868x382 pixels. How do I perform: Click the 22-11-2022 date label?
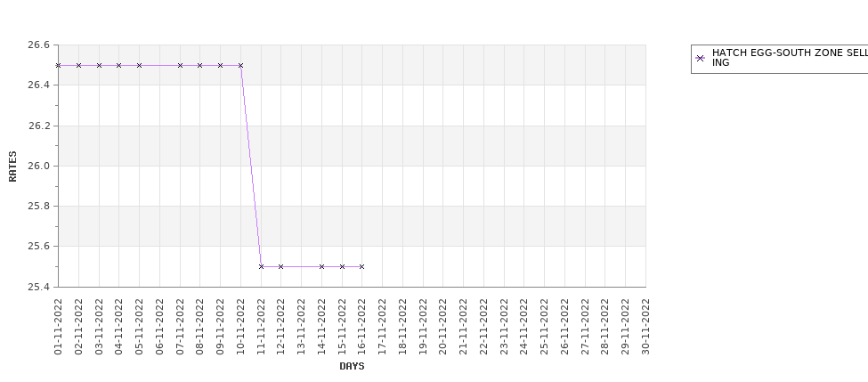[x=483, y=327]
